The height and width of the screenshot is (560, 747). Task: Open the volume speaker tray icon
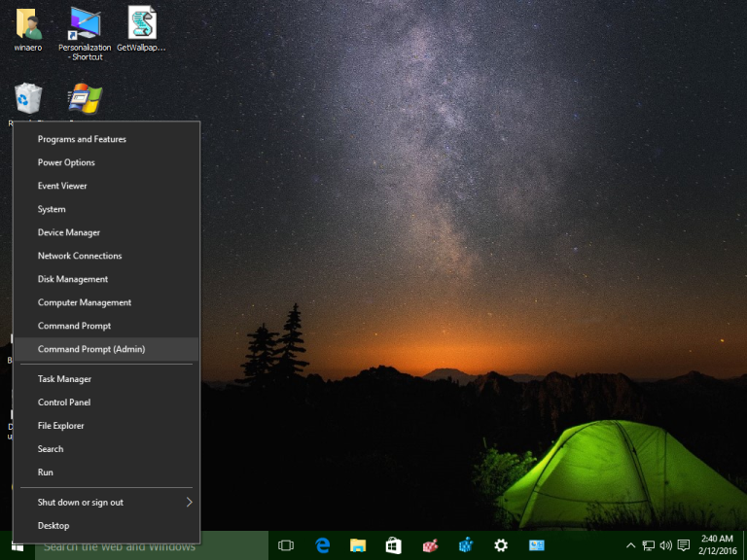665,545
